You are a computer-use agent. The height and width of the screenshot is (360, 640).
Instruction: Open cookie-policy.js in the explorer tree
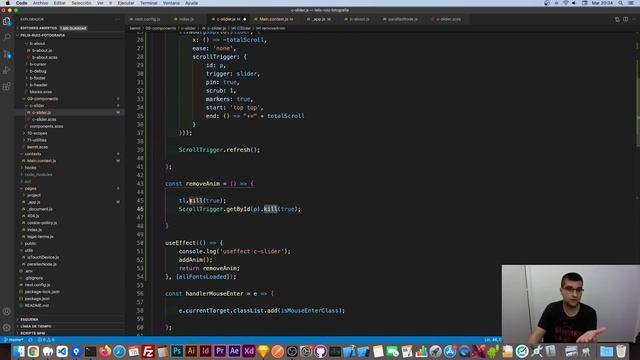click(x=42, y=223)
